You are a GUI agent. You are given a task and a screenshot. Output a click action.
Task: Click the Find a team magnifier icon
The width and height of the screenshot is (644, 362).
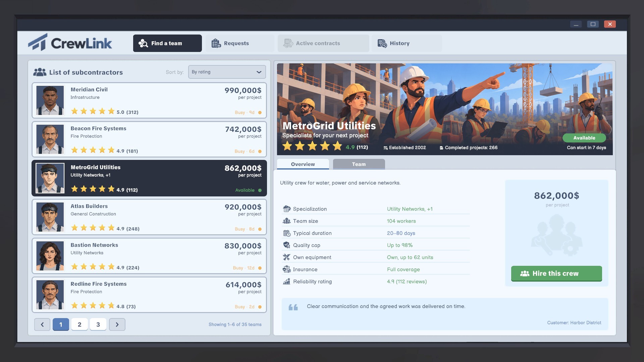click(x=143, y=43)
